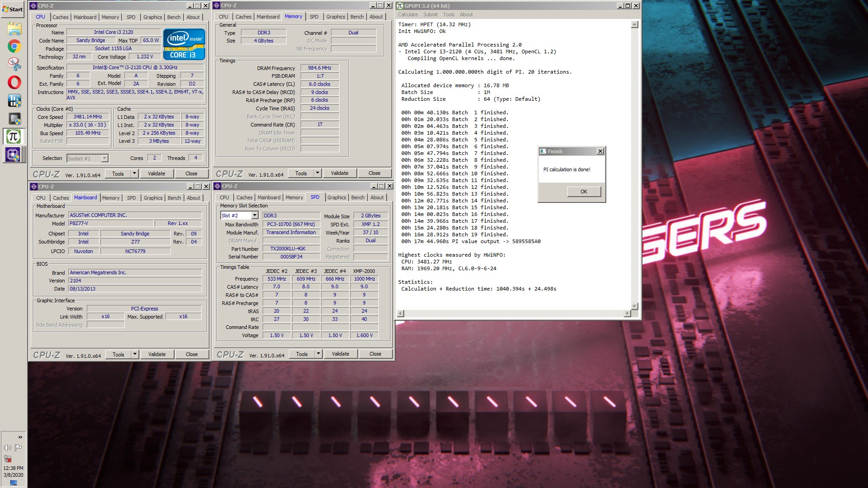Click 'Transcend Information' module manufacturer field
The image size is (868, 488).
[291, 232]
